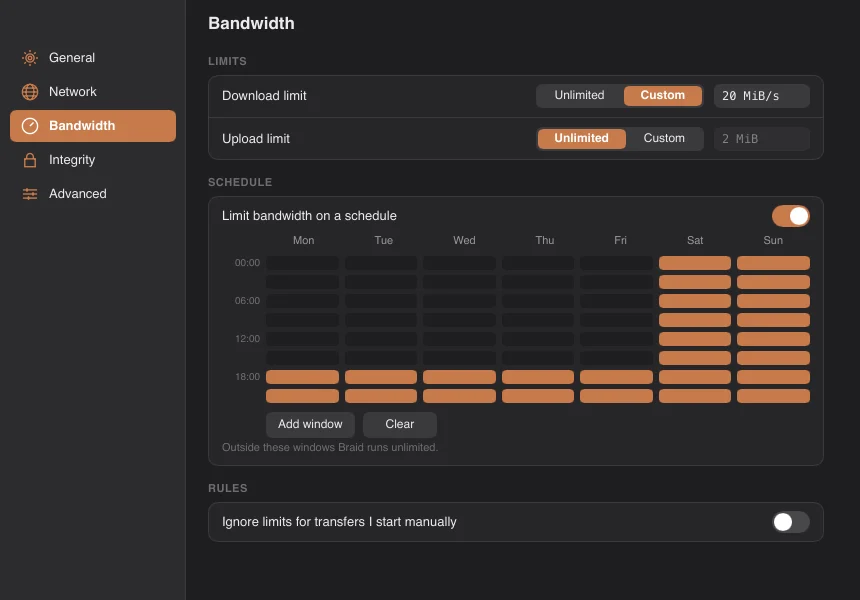Viewport: 860px width, 600px height.
Task: Click the Add window button
Action: (310, 424)
